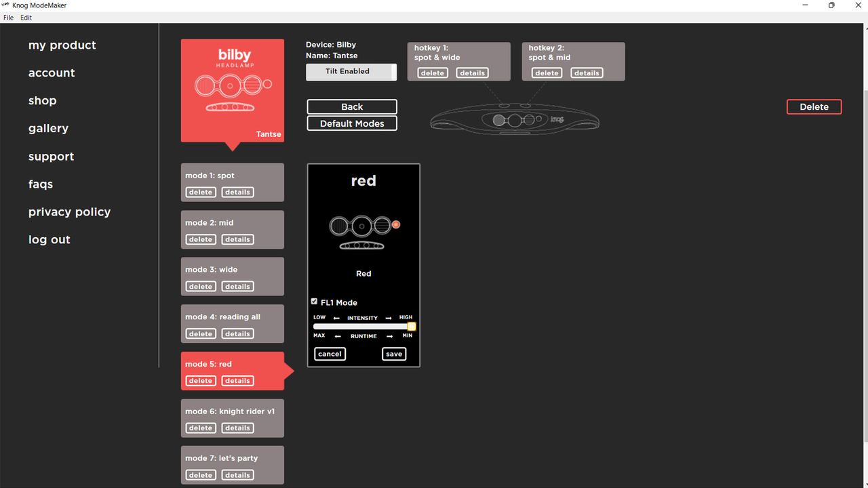Cancel the red mode edit
868x488 pixels.
(330, 354)
